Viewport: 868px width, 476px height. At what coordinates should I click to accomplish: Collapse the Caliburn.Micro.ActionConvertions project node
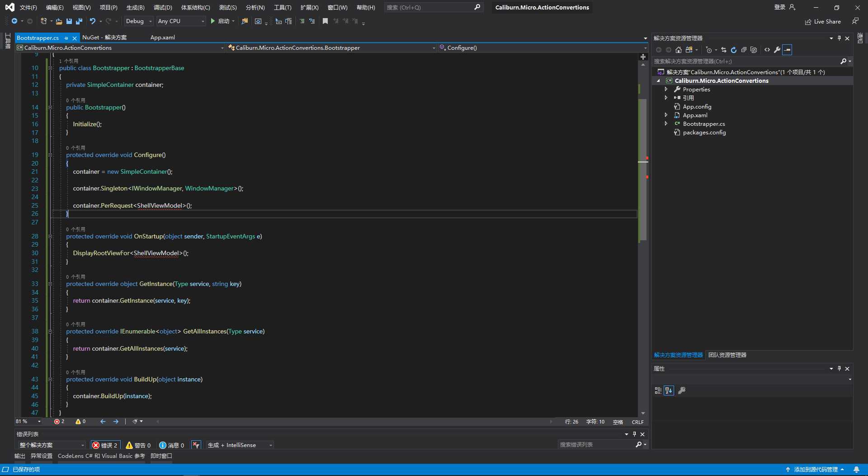659,81
